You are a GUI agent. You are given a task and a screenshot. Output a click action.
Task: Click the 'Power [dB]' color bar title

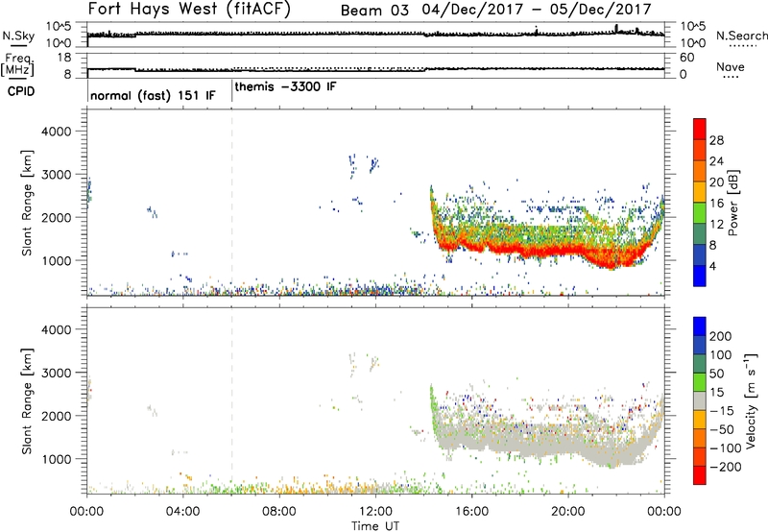pyautogui.click(x=732, y=203)
